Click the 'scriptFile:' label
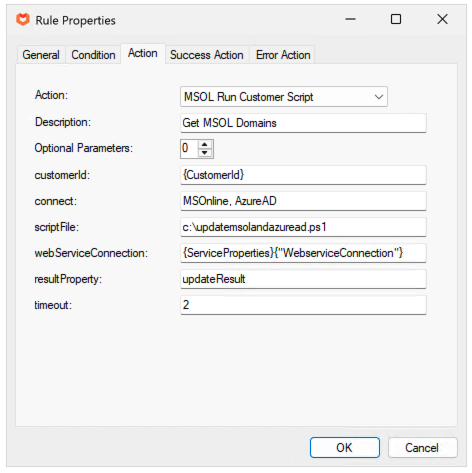Screen dimensions: 472x473 57,227
